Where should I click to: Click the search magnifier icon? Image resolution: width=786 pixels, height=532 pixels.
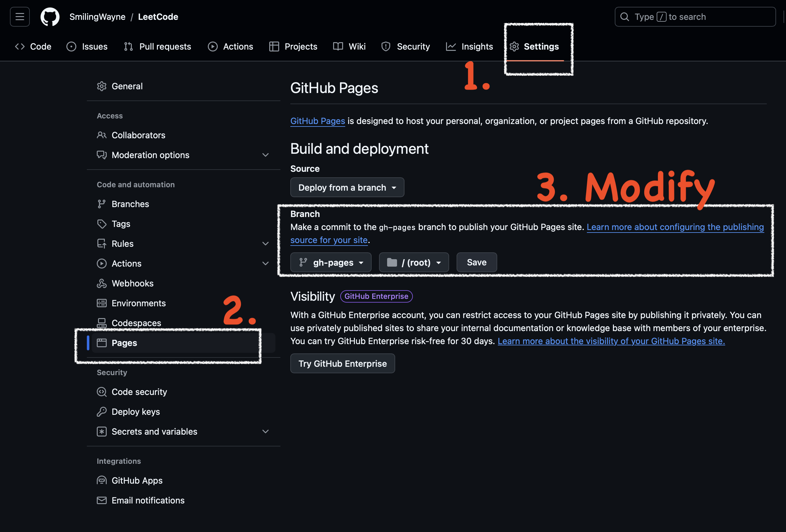click(x=625, y=16)
